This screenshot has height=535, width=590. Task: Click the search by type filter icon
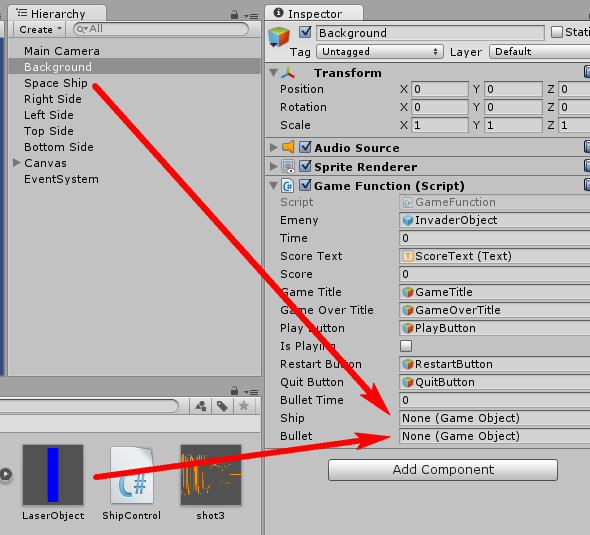pyautogui.click(x=201, y=406)
